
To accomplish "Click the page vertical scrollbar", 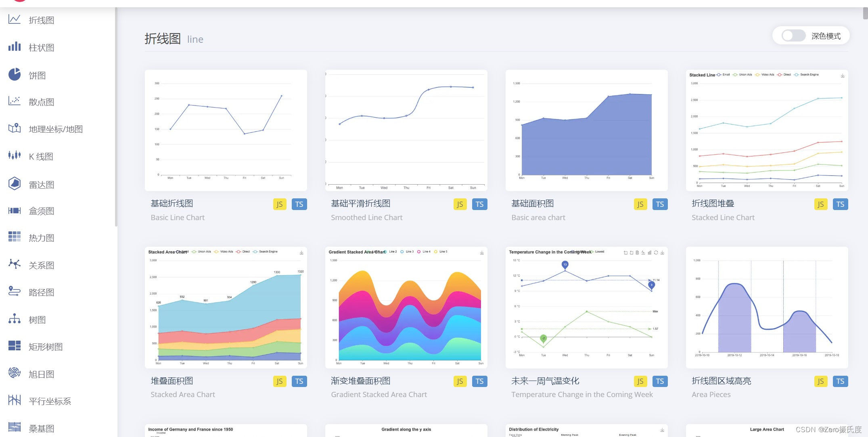I will (865, 13).
